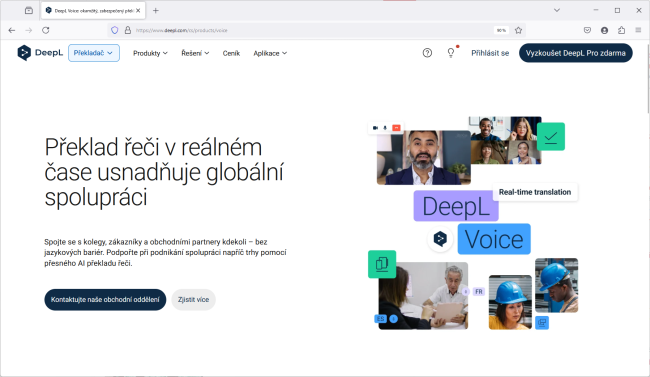Click the heading Překlad řeči v reálném čase

pos(165,172)
